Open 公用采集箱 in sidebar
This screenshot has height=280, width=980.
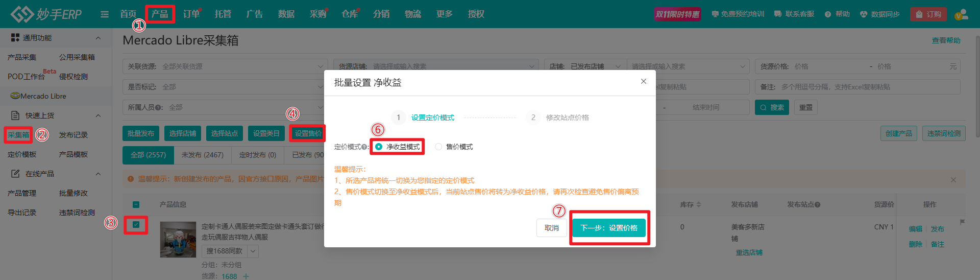click(x=77, y=57)
